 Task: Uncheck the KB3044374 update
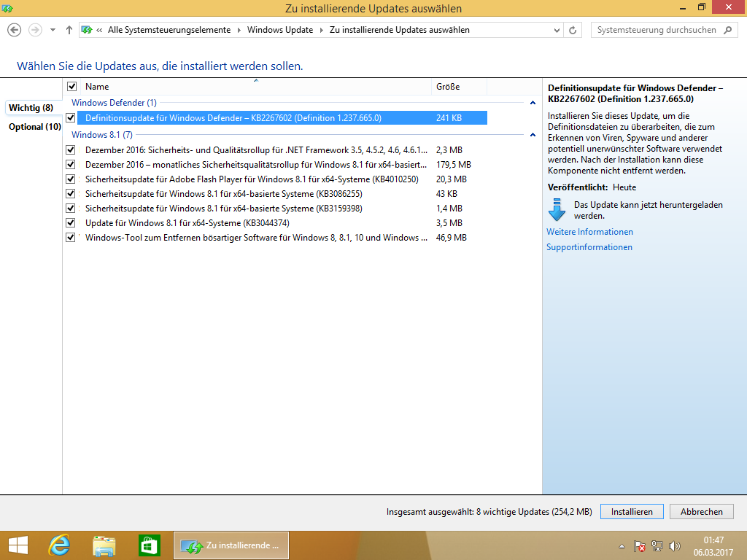click(x=71, y=223)
